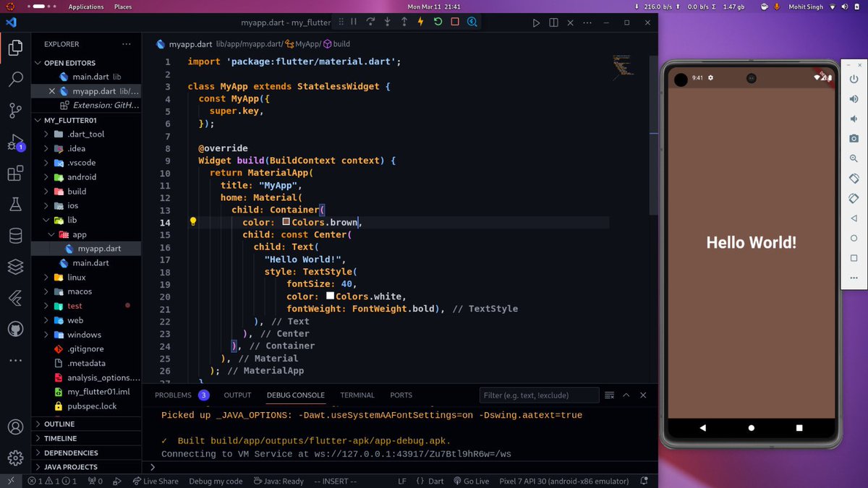
Task: Open the Applications menu in top bar
Action: click(86, 7)
